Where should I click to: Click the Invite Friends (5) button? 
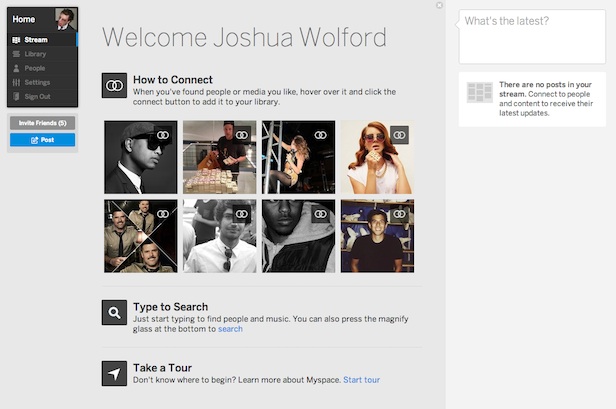coord(42,123)
